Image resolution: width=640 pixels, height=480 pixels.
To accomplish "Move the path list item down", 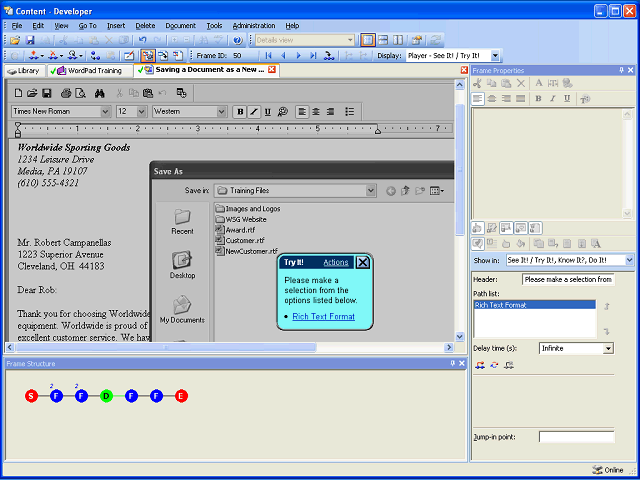I will pos(607,331).
